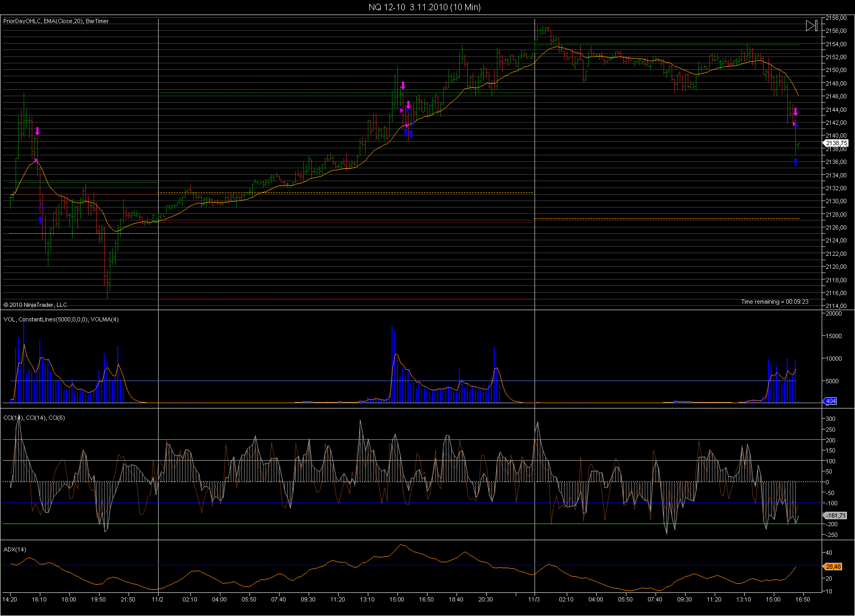Click the orange ADX value marker 28,48
855x616 pixels.
click(832, 567)
